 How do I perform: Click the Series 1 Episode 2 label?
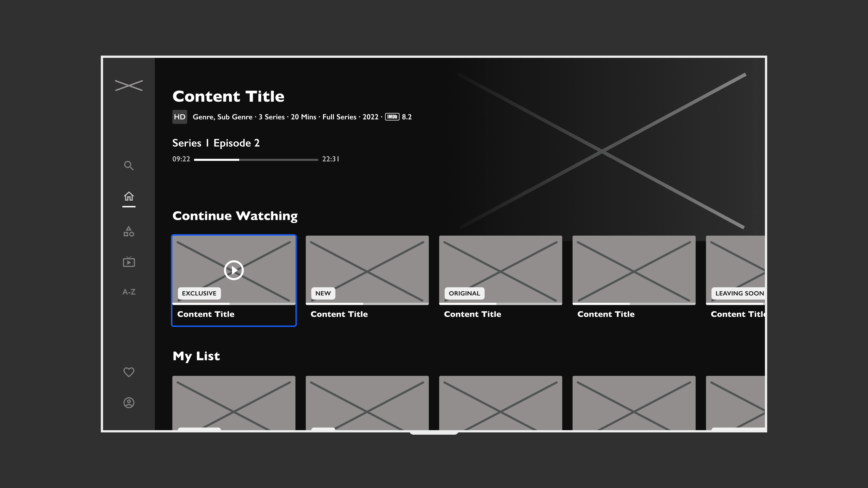click(216, 143)
